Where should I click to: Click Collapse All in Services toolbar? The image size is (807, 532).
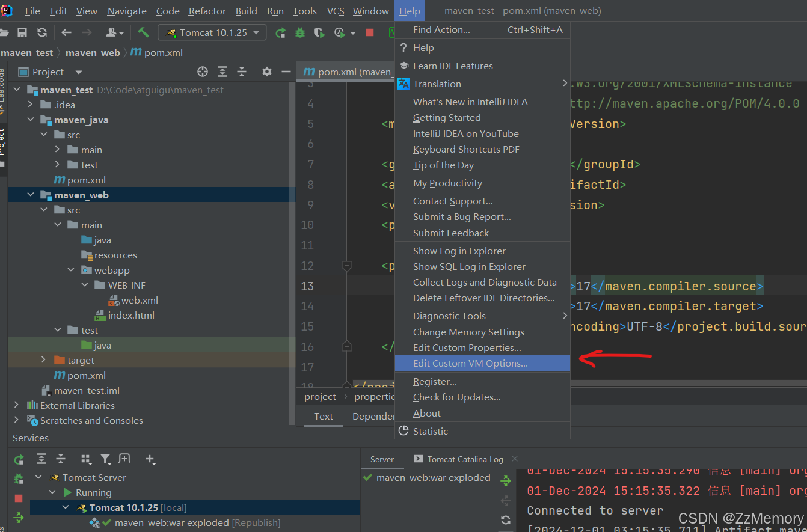pyautogui.click(x=61, y=459)
